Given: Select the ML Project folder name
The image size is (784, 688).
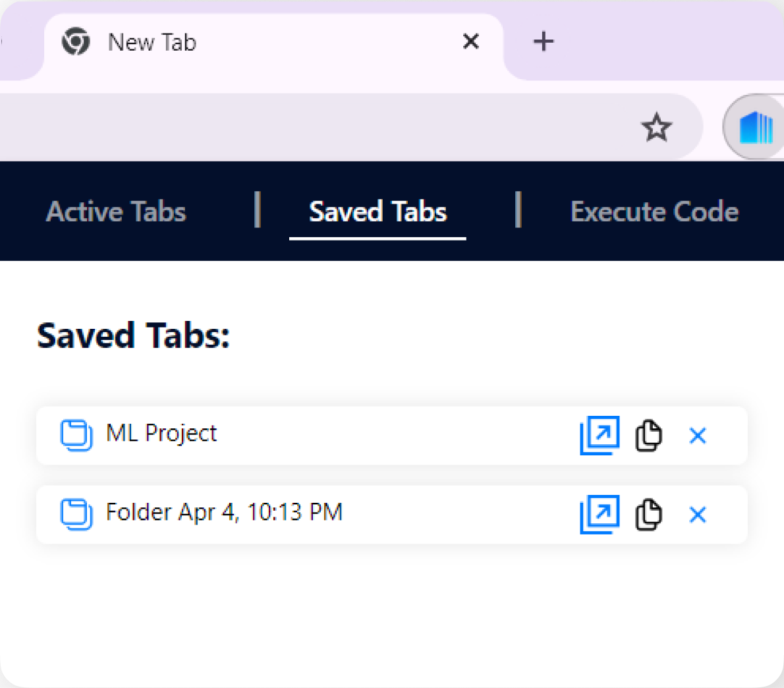Looking at the screenshot, I should pyautogui.click(x=161, y=434).
